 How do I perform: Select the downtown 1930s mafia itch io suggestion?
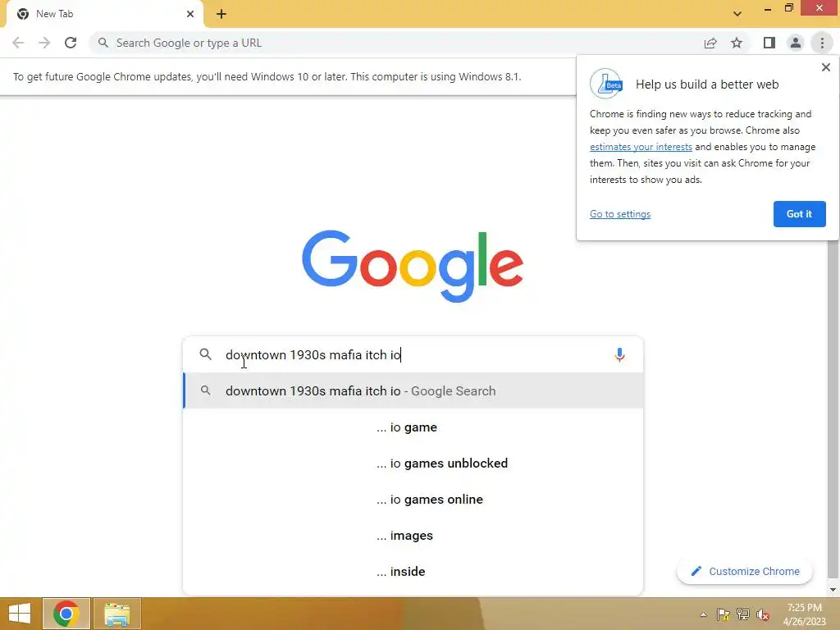tap(413, 390)
